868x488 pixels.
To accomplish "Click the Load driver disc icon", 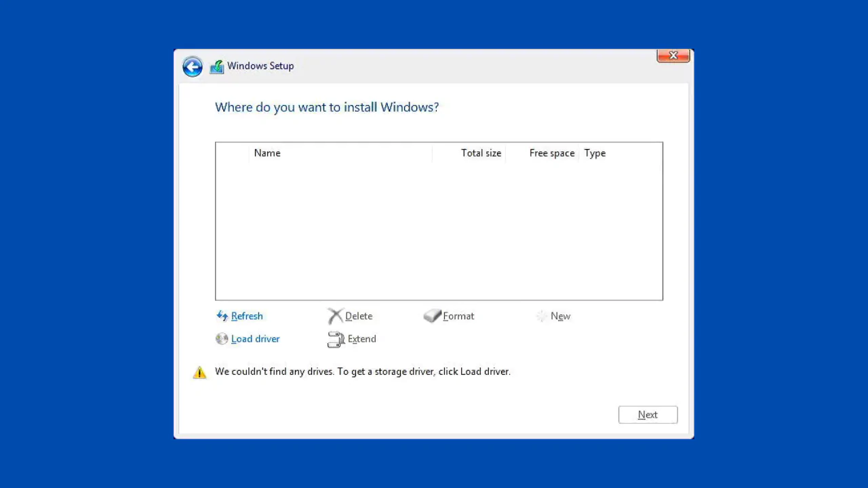I will tap(222, 339).
